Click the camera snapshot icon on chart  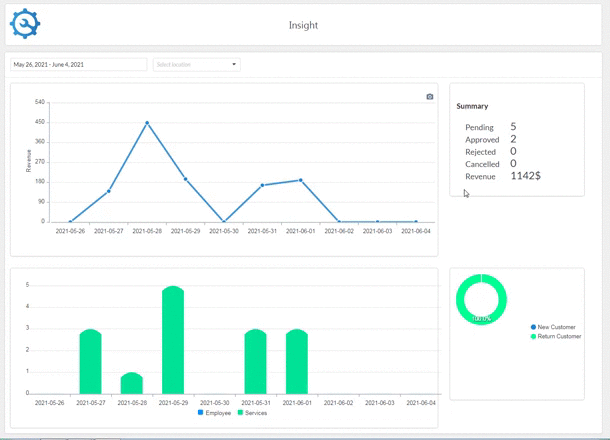point(430,97)
